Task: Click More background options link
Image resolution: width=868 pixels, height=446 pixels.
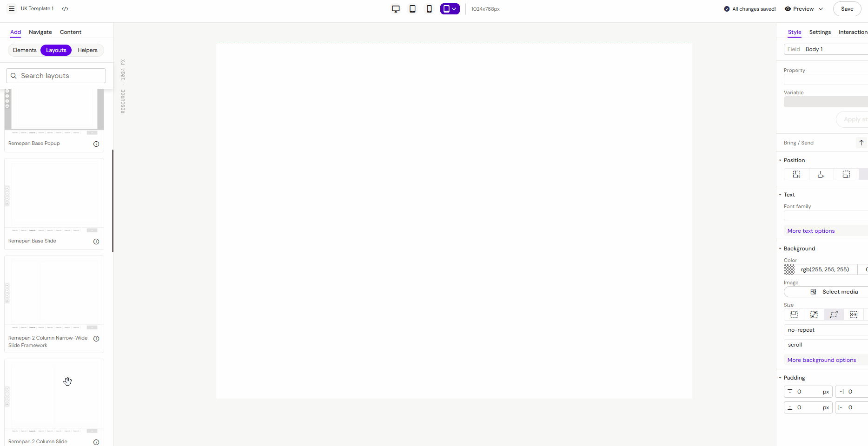Action: tap(822, 360)
